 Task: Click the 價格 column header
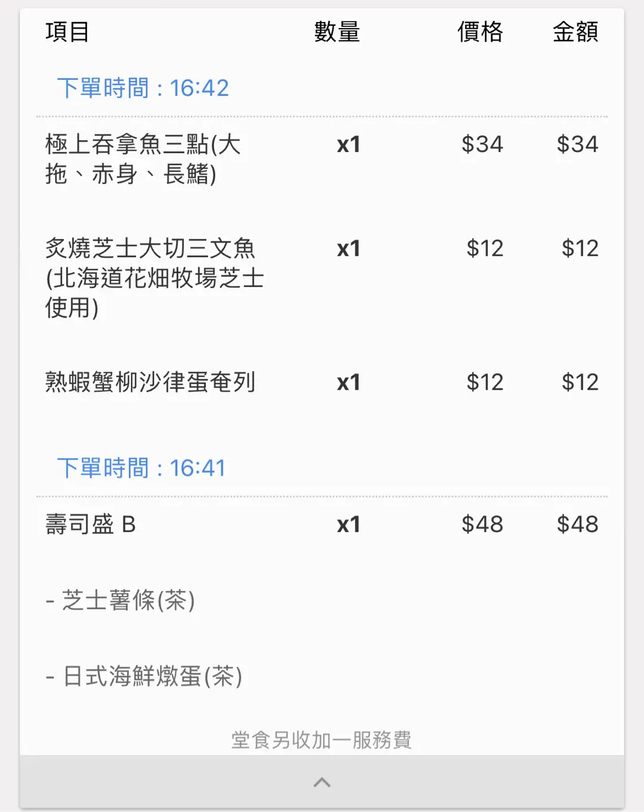pyautogui.click(x=480, y=32)
